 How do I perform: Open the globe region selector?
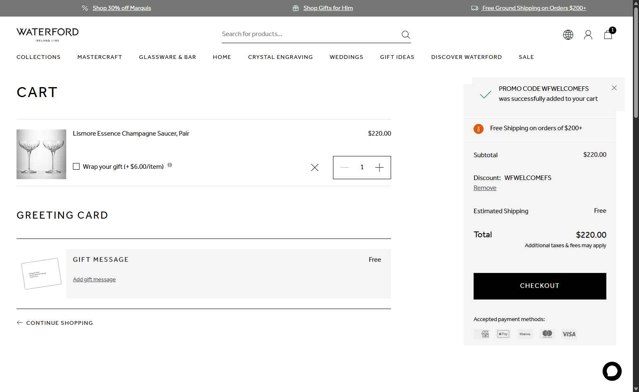tap(568, 35)
